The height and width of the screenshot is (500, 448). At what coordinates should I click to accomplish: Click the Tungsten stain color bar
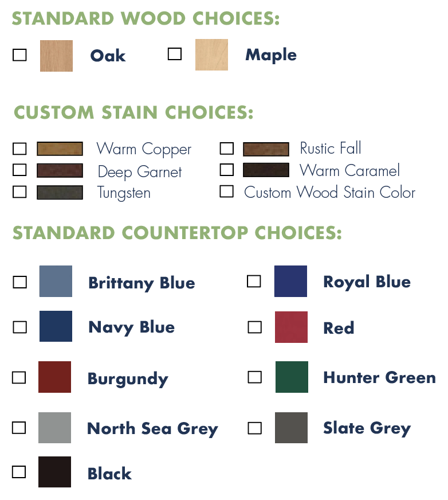[60, 192]
